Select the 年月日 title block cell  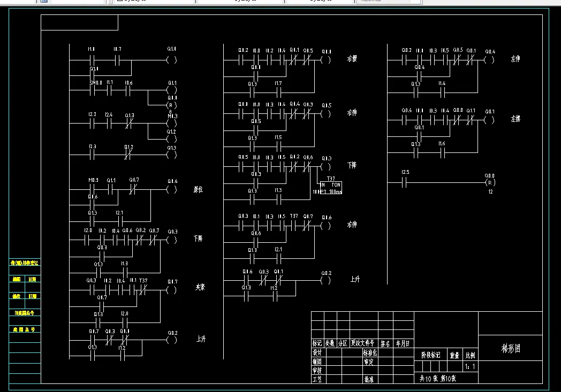coord(403,343)
